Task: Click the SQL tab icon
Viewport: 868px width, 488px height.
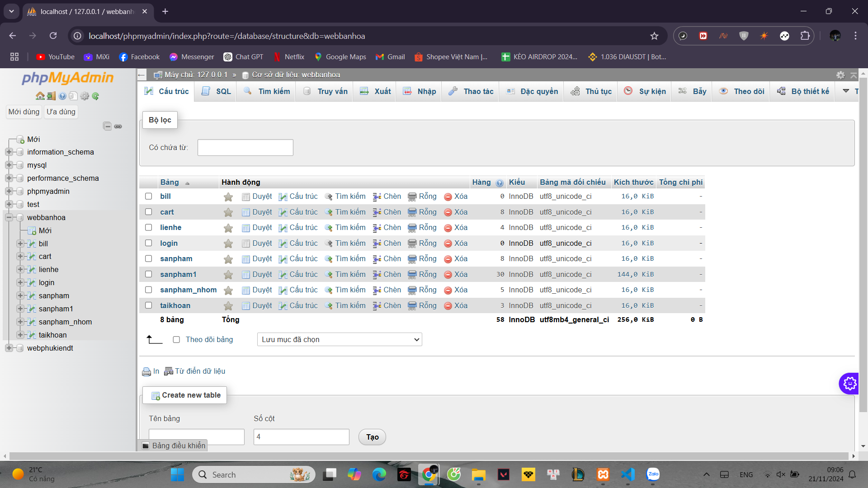Action: 206,91
